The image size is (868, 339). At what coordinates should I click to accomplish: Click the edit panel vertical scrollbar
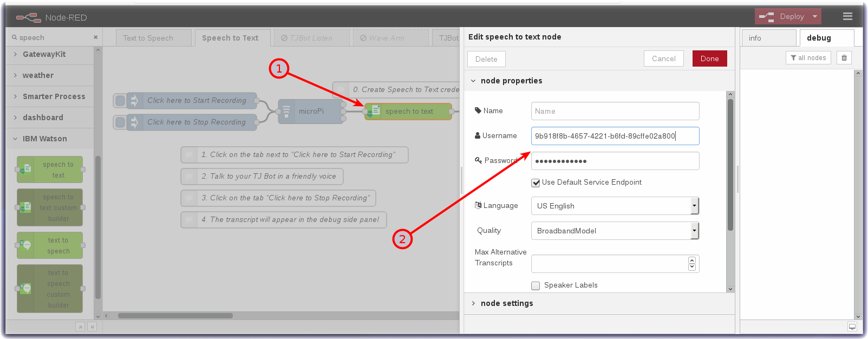coord(730,165)
